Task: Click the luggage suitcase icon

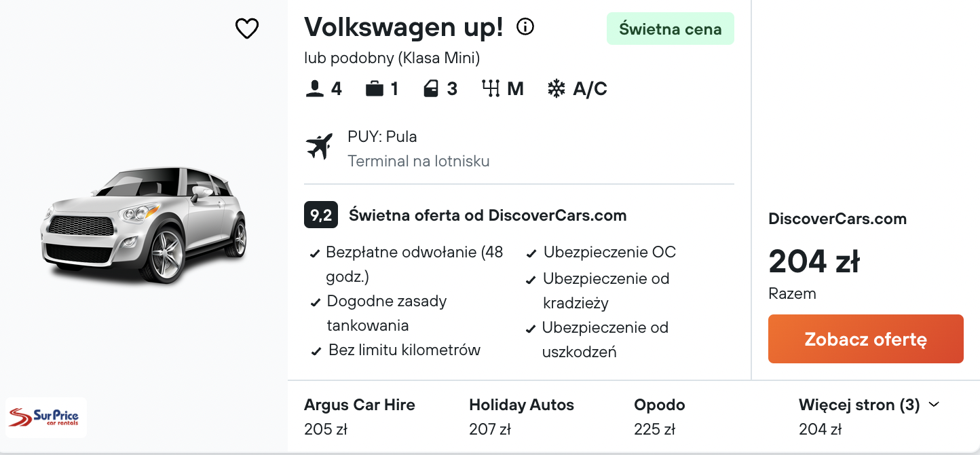Action: point(374,89)
